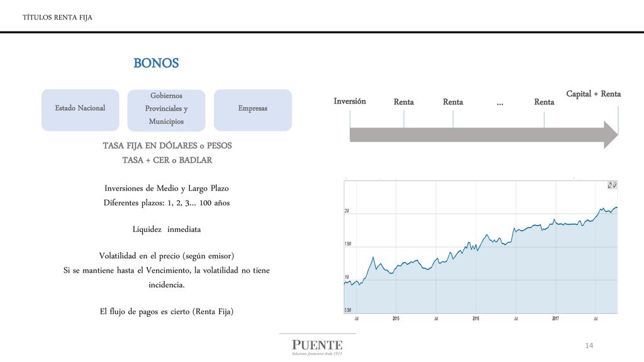This screenshot has height=362, width=644.
Task: Click the 2015 label on chart axis
Action: (396, 319)
